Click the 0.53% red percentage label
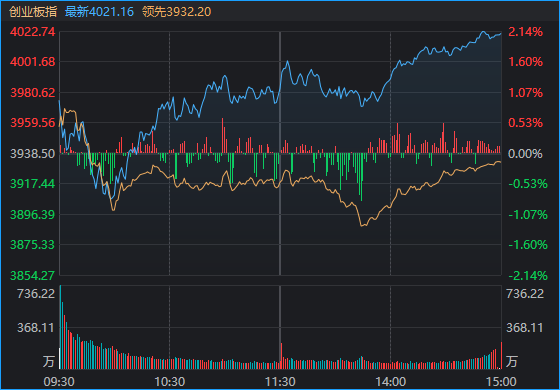The image size is (560, 390). [x=525, y=123]
